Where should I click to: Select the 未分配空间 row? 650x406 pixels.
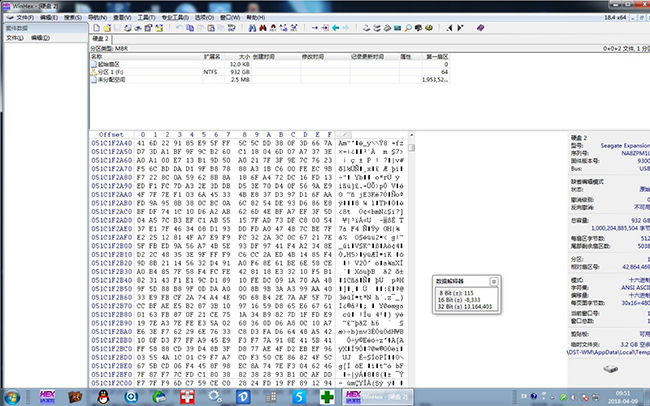[269, 79]
